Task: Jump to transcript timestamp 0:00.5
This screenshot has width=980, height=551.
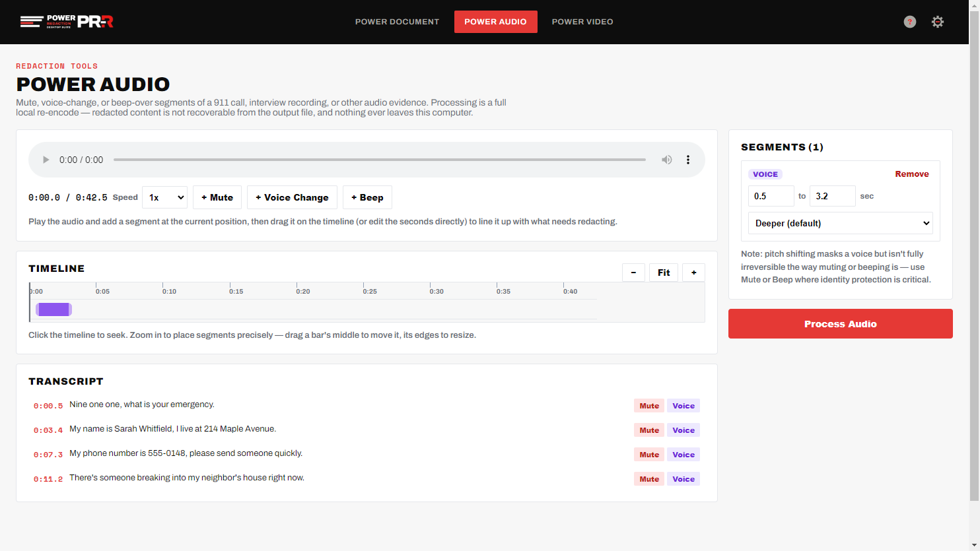Action: tap(48, 406)
